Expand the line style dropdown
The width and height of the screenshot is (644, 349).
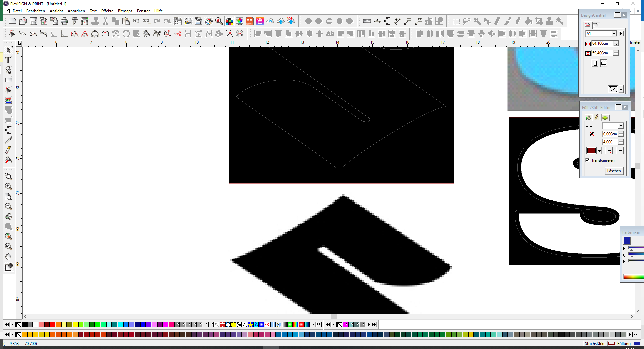(621, 126)
